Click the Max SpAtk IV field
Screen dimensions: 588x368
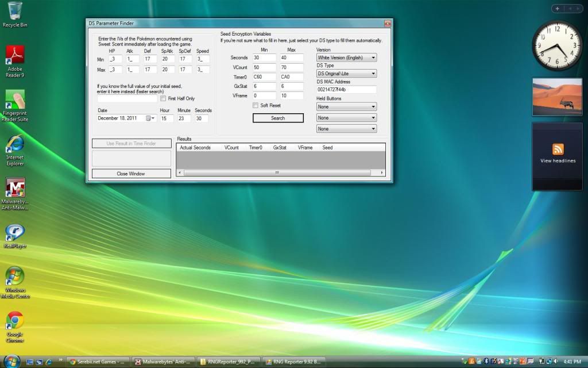(x=168, y=70)
